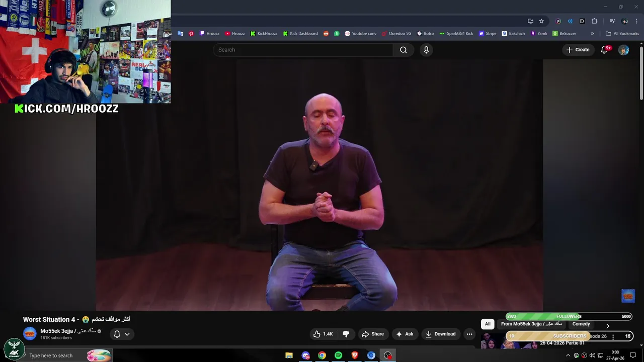The height and width of the screenshot is (362, 644).
Task: Open the Stripe bookmark
Action: coord(488,34)
